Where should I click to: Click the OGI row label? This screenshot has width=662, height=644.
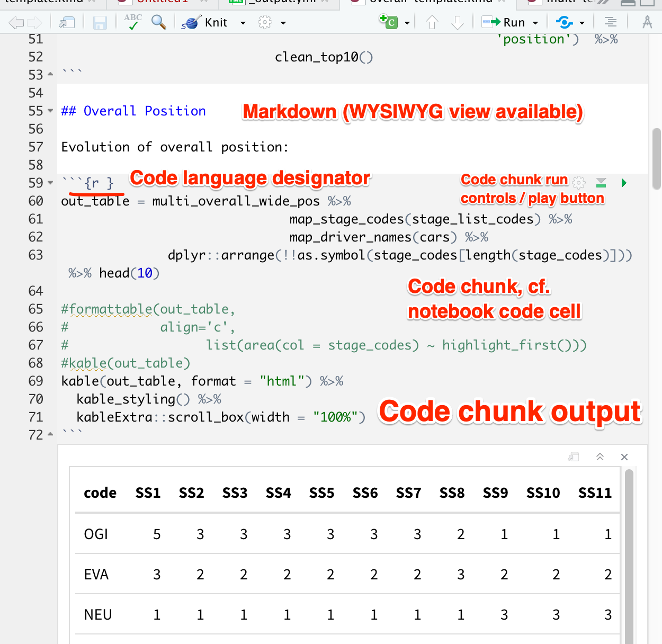click(x=96, y=534)
